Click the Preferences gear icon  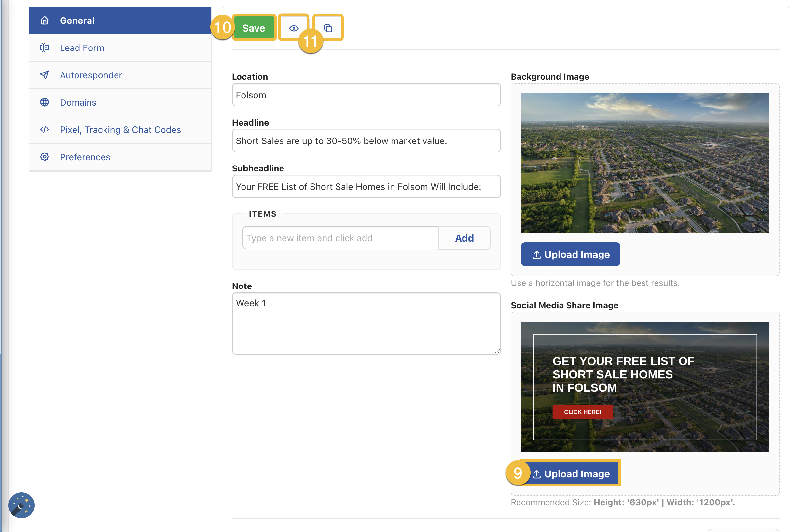click(45, 157)
